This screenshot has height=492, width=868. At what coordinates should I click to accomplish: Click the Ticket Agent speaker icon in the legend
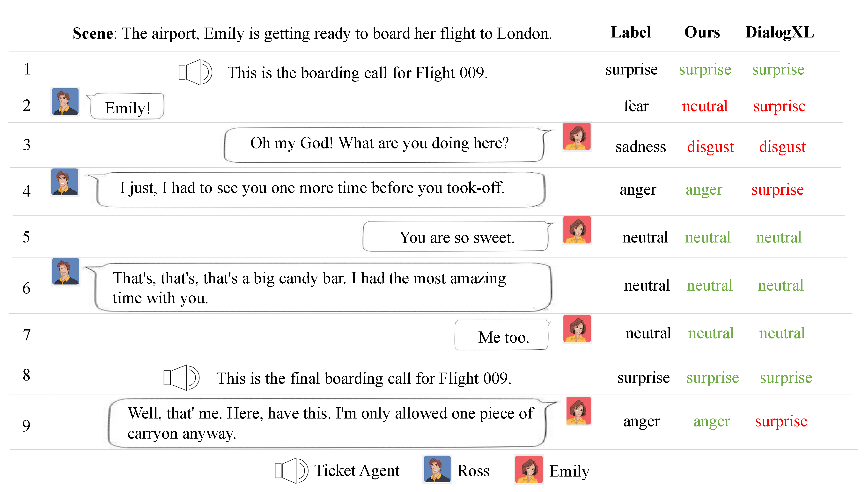(x=291, y=470)
